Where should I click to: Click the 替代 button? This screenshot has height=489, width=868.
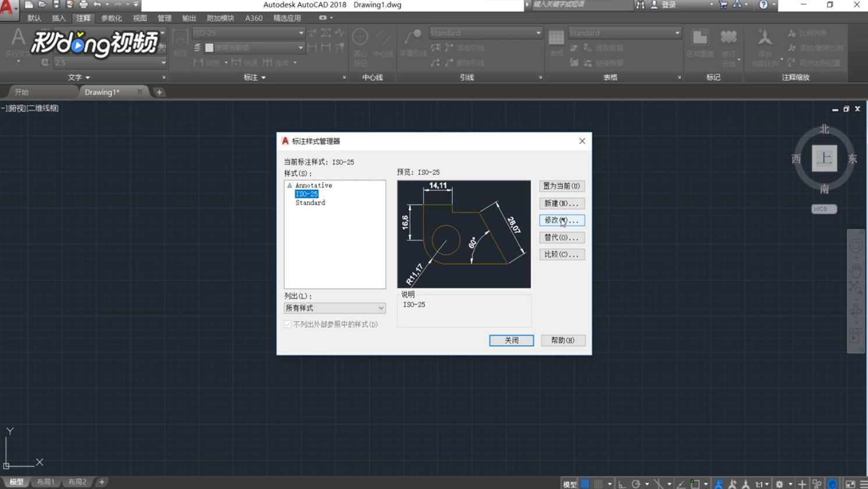pos(562,237)
